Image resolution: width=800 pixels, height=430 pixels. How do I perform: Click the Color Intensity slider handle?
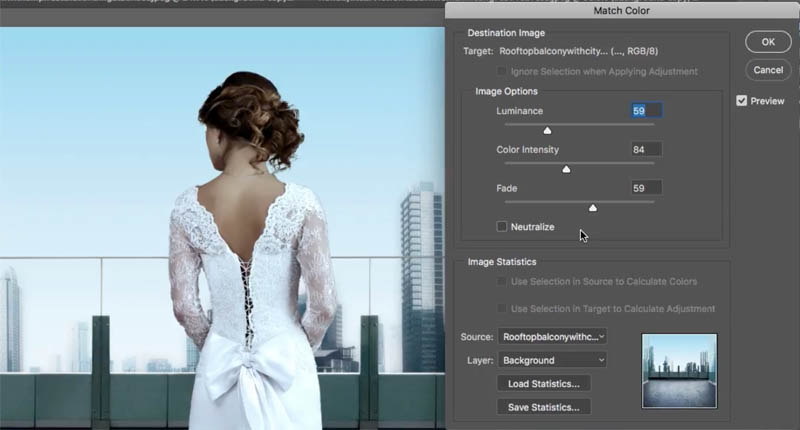tap(566, 169)
